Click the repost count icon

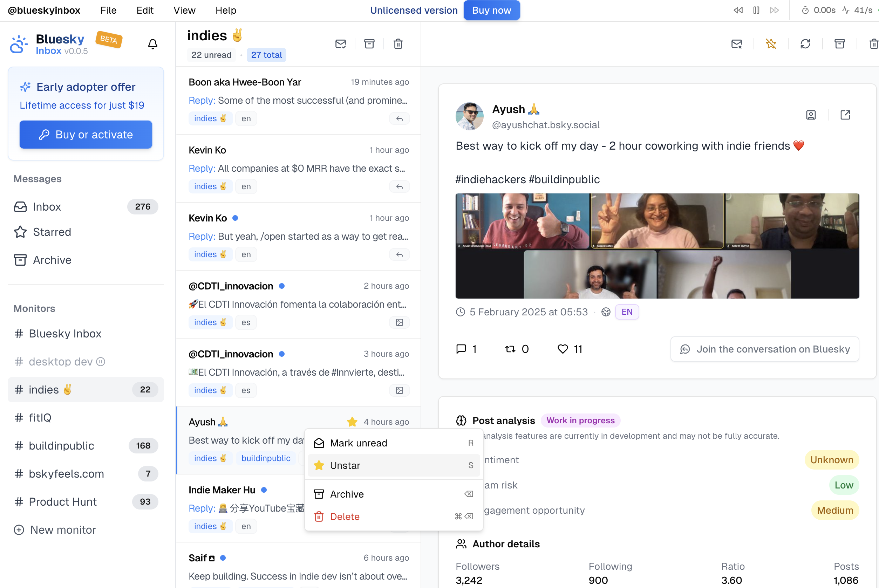pos(510,349)
